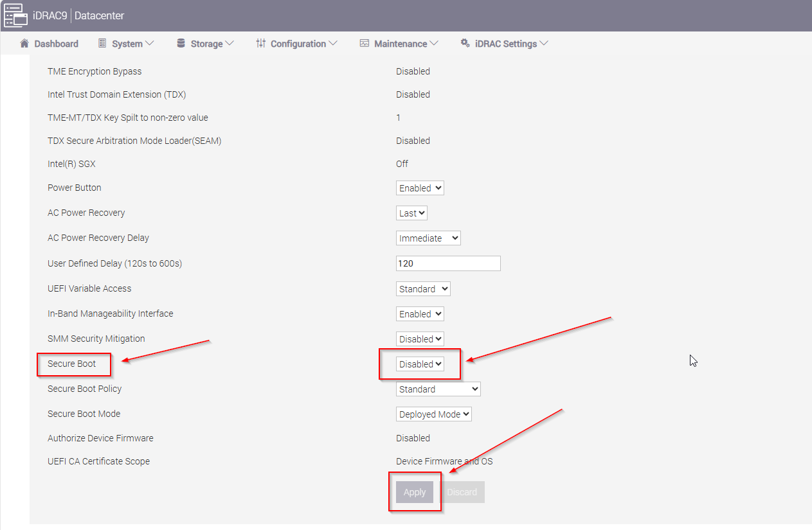The height and width of the screenshot is (530, 812).
Task: Click the iDRAC9 server logo icon
Action: 16,15
